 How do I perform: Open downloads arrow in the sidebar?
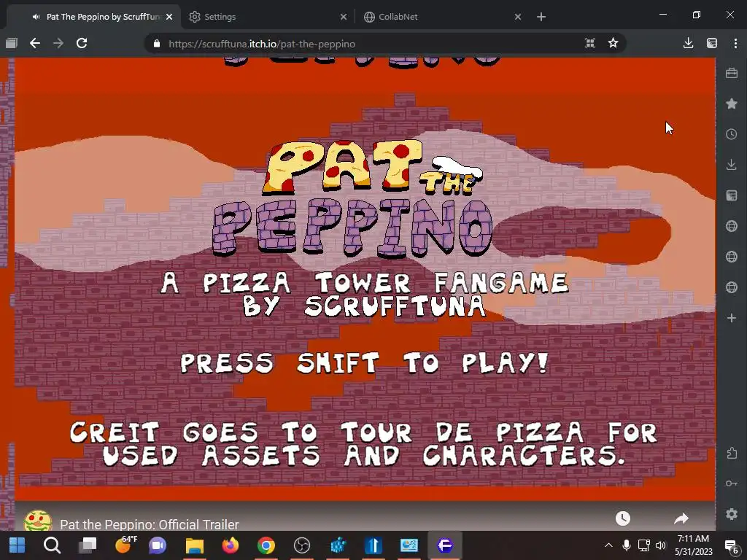click(x=732, y=165)
